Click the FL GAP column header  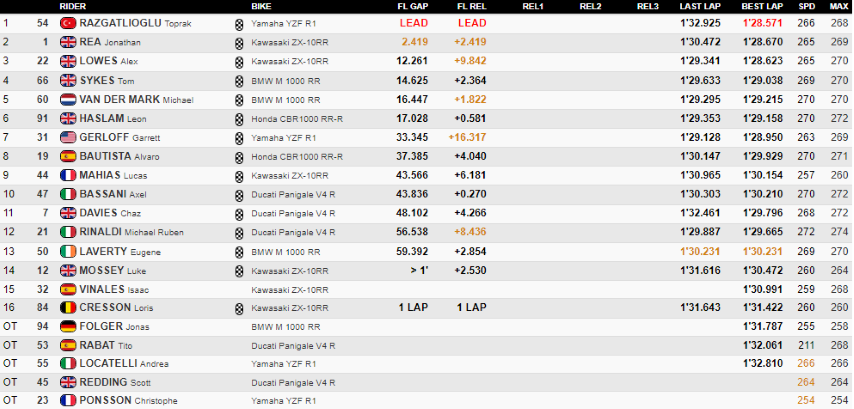point(415,6)
